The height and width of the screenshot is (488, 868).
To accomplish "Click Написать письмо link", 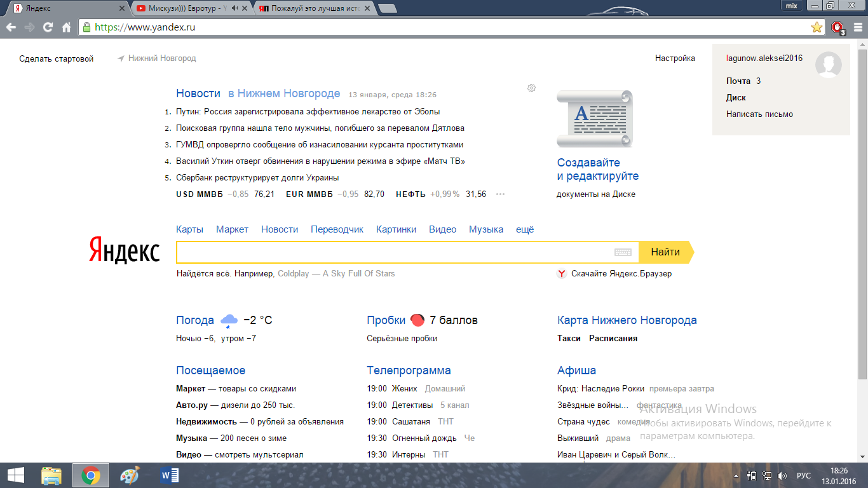I will (x=759, y=114).
